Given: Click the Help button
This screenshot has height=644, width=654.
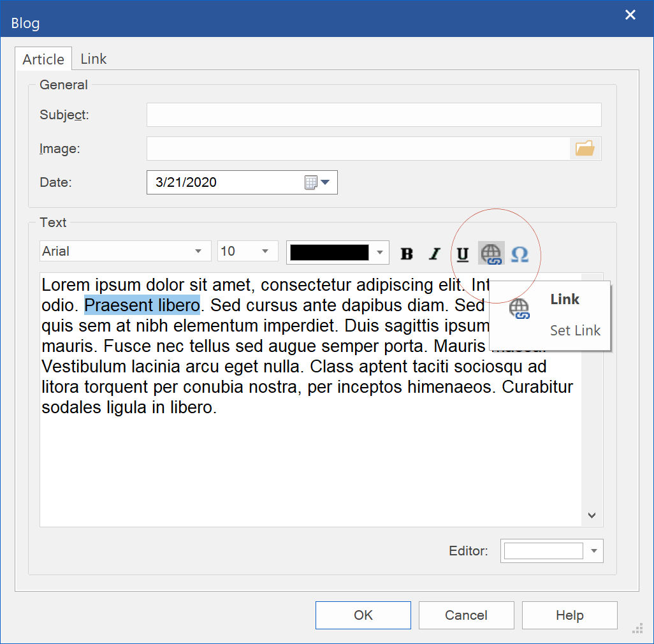Looking at the screenshot, I should (570, 615).
